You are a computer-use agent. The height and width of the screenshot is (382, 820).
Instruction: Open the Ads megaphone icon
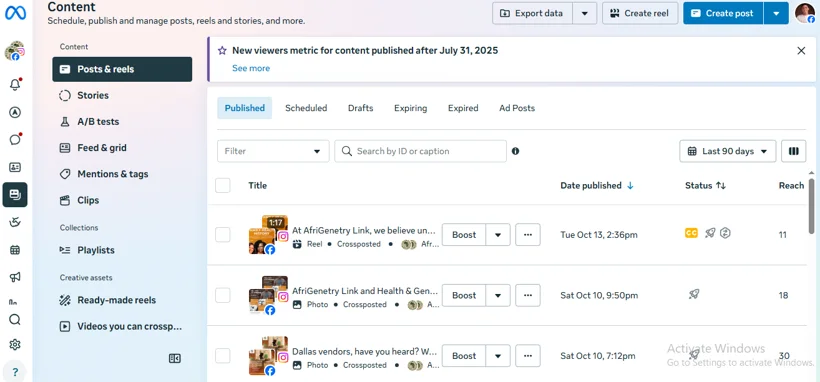(15, 277)
